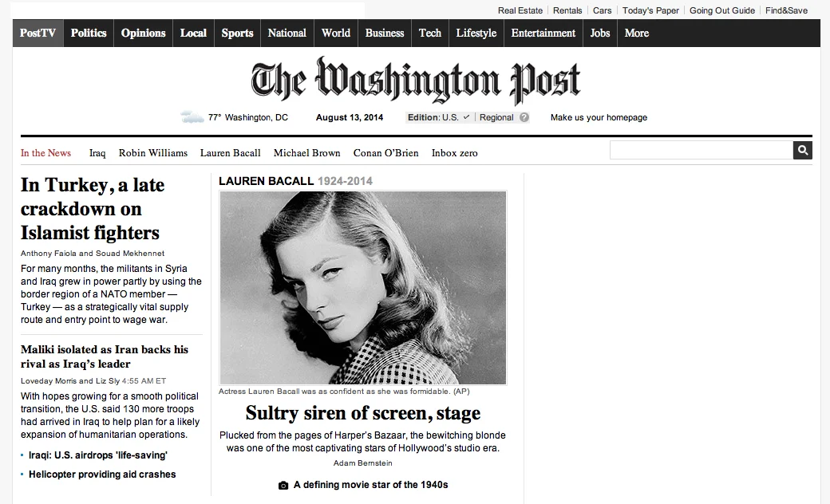Expand the More menu
The width and height of the screenshot is (830, 504).
637,33
